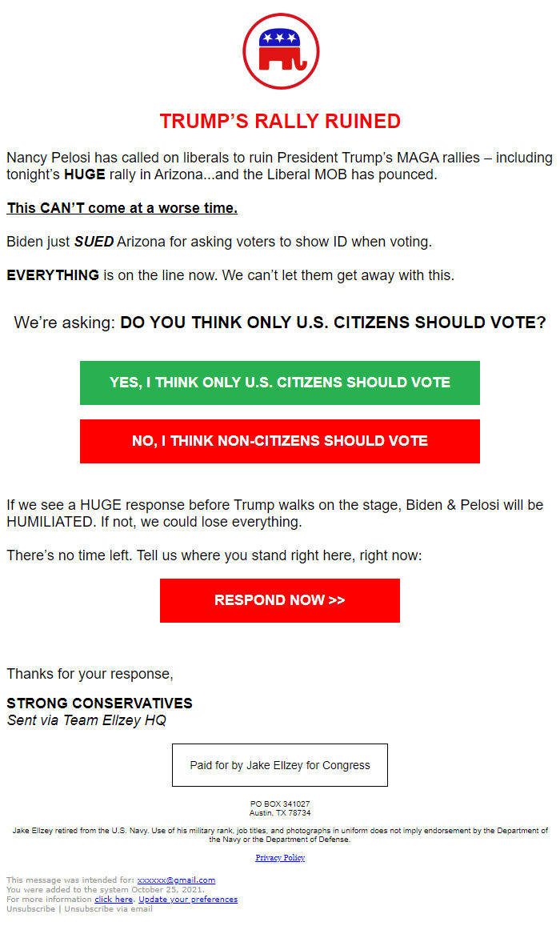The height and width of the screenshot is (942, 560).
Task: Open the Privacy Policy link
Action: pos(280,858)
